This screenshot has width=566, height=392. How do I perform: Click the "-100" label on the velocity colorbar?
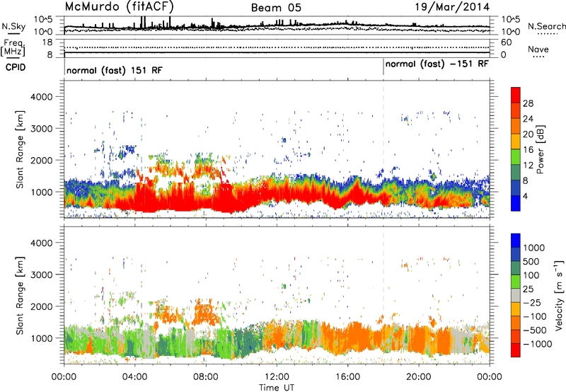(535, 316)
